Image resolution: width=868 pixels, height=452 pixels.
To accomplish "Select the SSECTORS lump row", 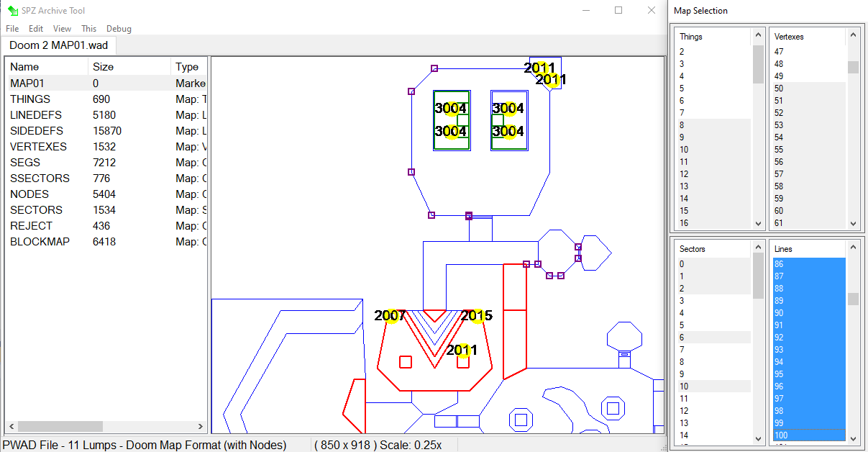I will [106, 178].
